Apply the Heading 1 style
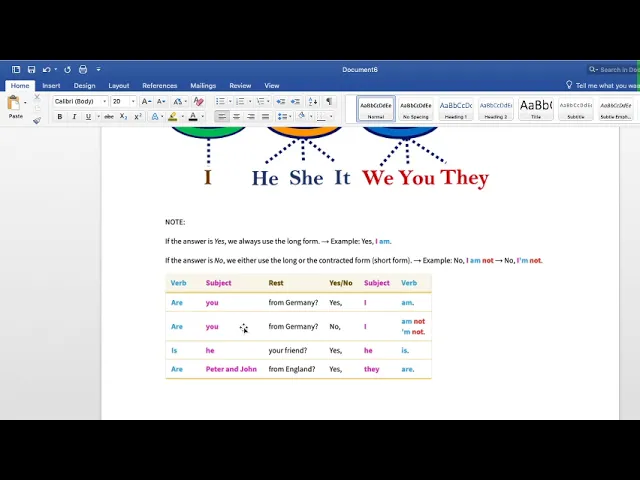The width and height of the screenshot is (640, 480). 456,109
